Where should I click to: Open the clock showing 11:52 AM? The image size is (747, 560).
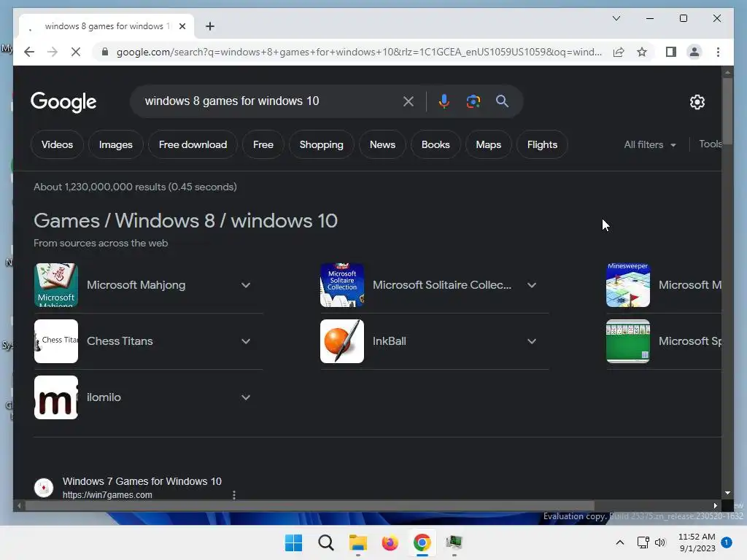tap(697, 542)
